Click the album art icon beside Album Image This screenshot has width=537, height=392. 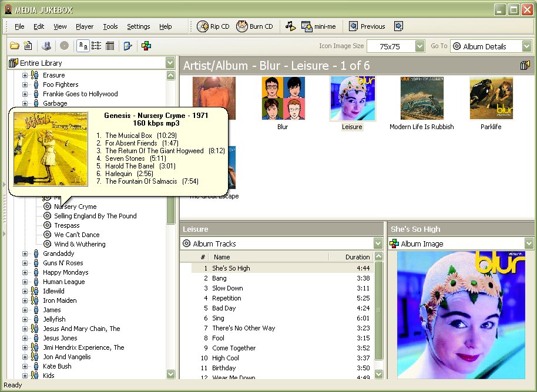394,244
